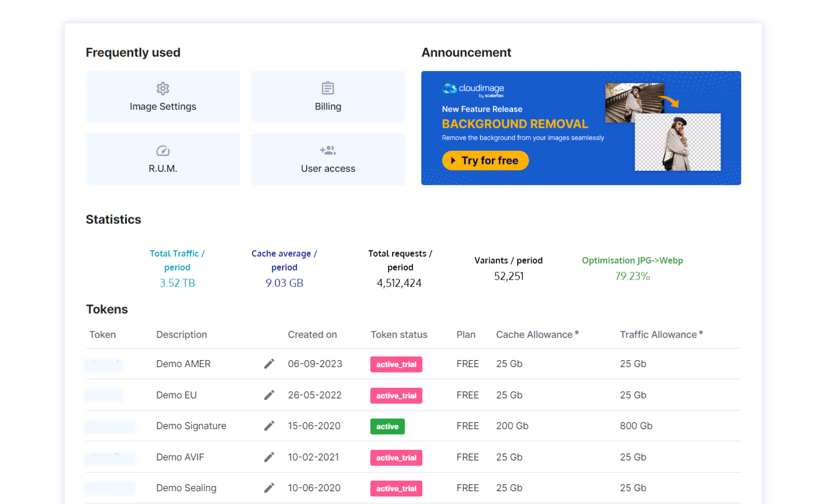This screenshot has height=504, width=817.
Task: Click the Created on column header
Action: pyautogui.click(x=312, y=335)
